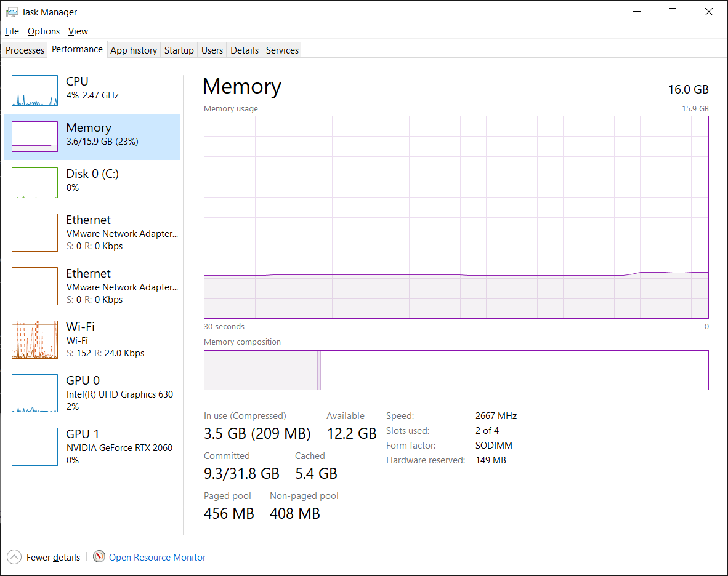This screenshot has width=728, height=576.
Task: Select the GPU 1 NVIDIA RTX 2060 panel
Action: pos(34,446)
